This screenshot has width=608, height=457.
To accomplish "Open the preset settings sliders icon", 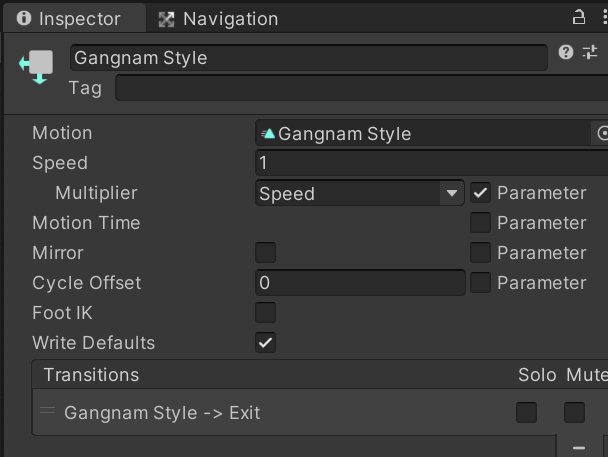I will [x=590, y=52].
